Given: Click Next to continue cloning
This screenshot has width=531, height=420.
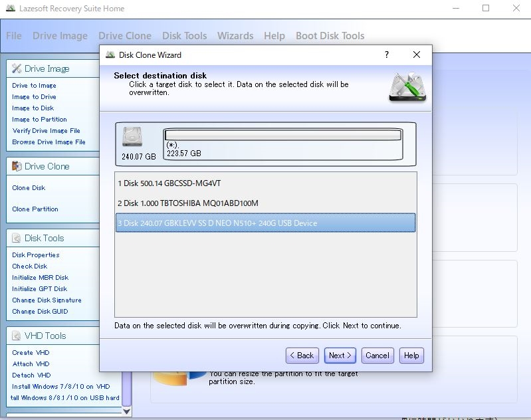Looking at the screenshot, I should pos(340,356).
